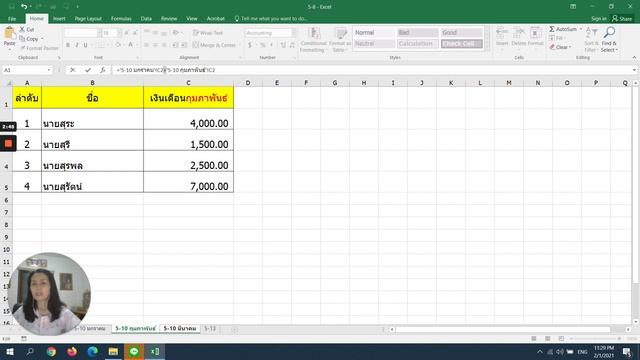
Task: Click inside the formula bar text
Action: [165, 70]
